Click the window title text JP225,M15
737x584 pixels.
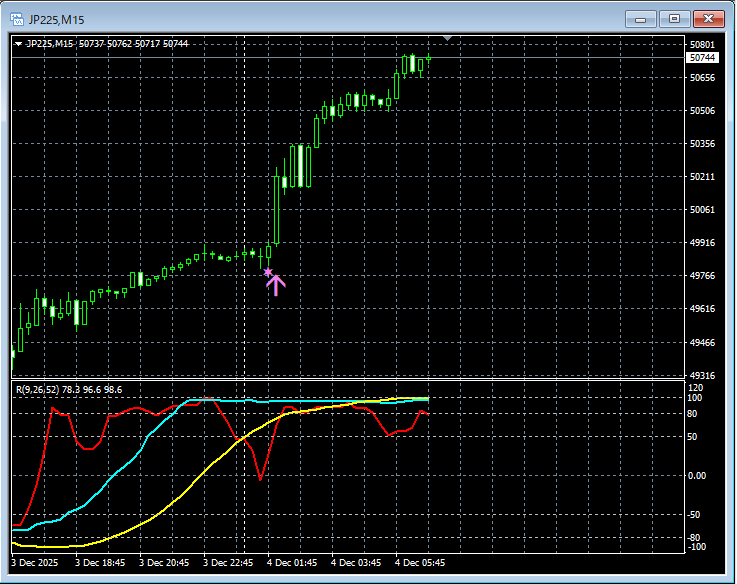click(x=56, y=20)
